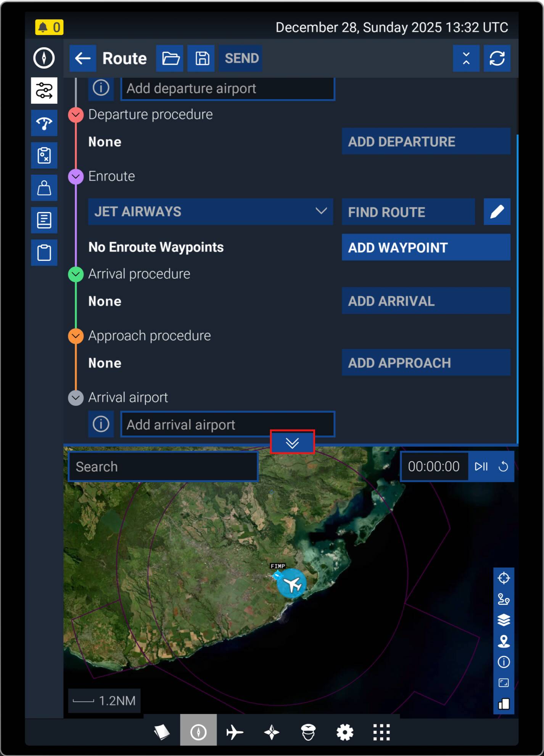Click the FIND ROUTE button
The height and width of the screenshot is (756, 544).
[x=409, y=212]
